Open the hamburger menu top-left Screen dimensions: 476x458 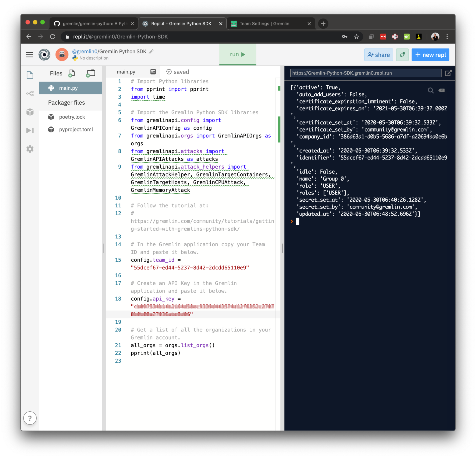pyautogui.click(x=29, y=55)
